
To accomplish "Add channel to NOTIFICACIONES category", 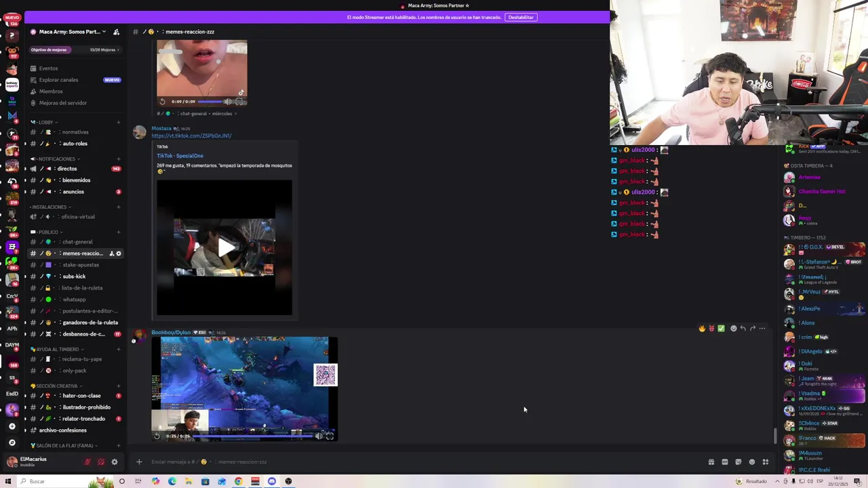I will 119,159.
